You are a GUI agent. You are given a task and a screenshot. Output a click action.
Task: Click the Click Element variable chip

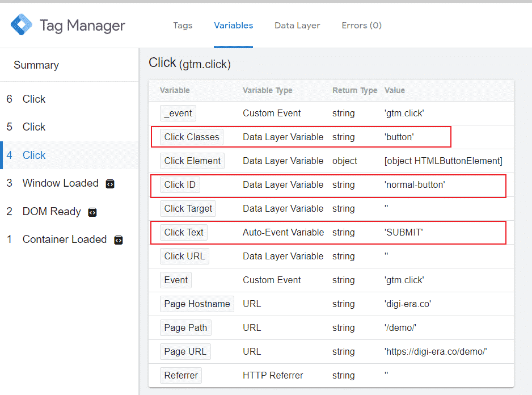coord(192,161)
